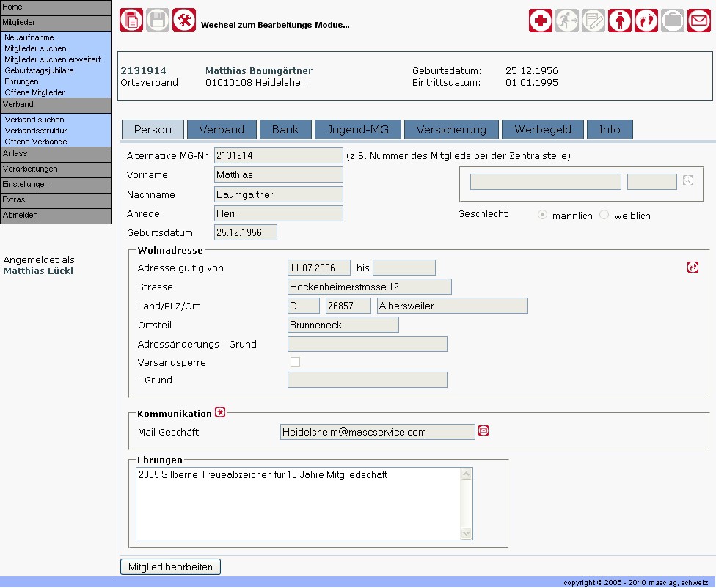Screen dimensions: 716x588
Task: Click the address change icon in Wohnadresse
Action: pos(693,268)
